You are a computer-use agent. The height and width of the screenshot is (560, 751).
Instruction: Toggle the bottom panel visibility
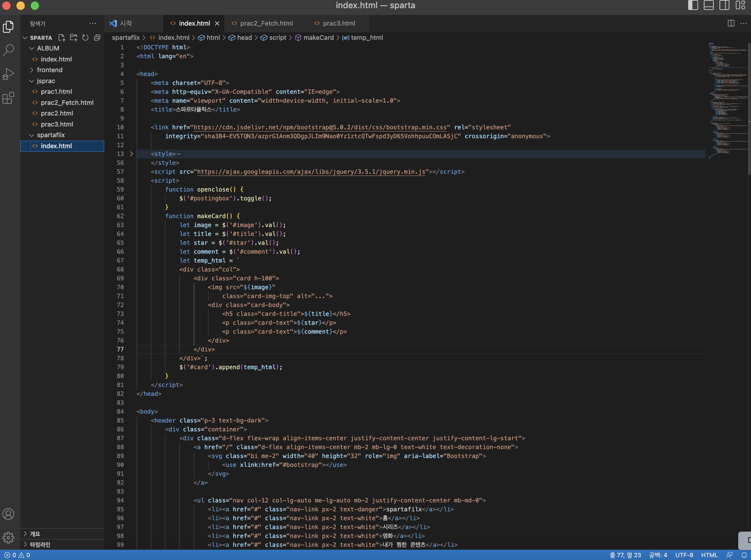point(708,5)
